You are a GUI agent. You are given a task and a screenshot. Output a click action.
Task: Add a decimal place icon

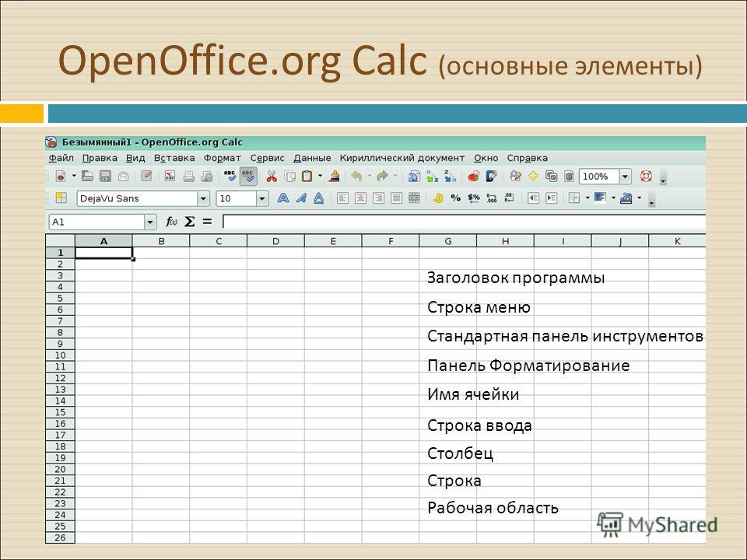[x=491, y=198]
